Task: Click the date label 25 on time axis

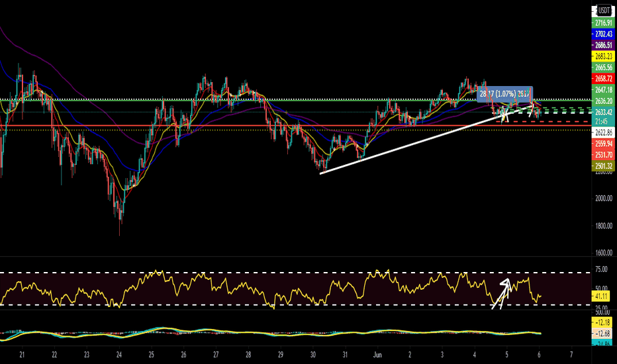Action: [x=152, y=355]
